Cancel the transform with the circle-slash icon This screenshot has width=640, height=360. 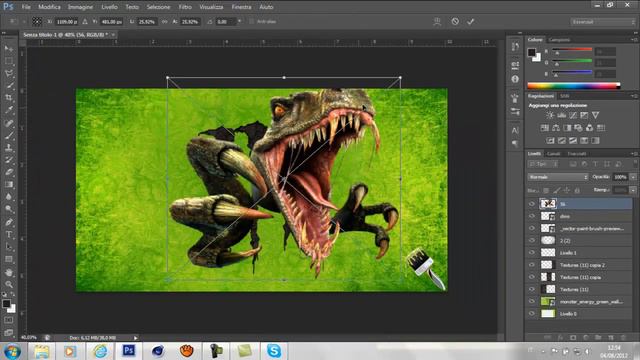[x=455, y=22]
